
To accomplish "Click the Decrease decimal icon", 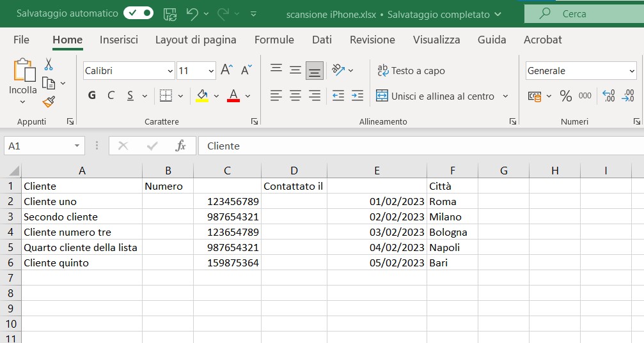I will [x=629, y=96].
